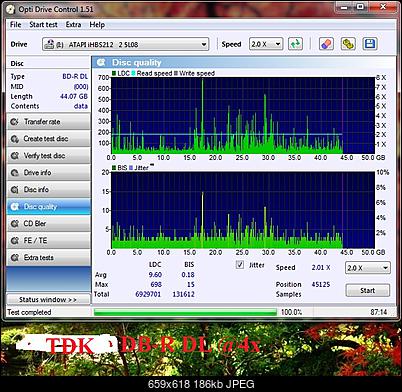
Task: Open the Drive selection dropdown
Action: click(125, 44)
